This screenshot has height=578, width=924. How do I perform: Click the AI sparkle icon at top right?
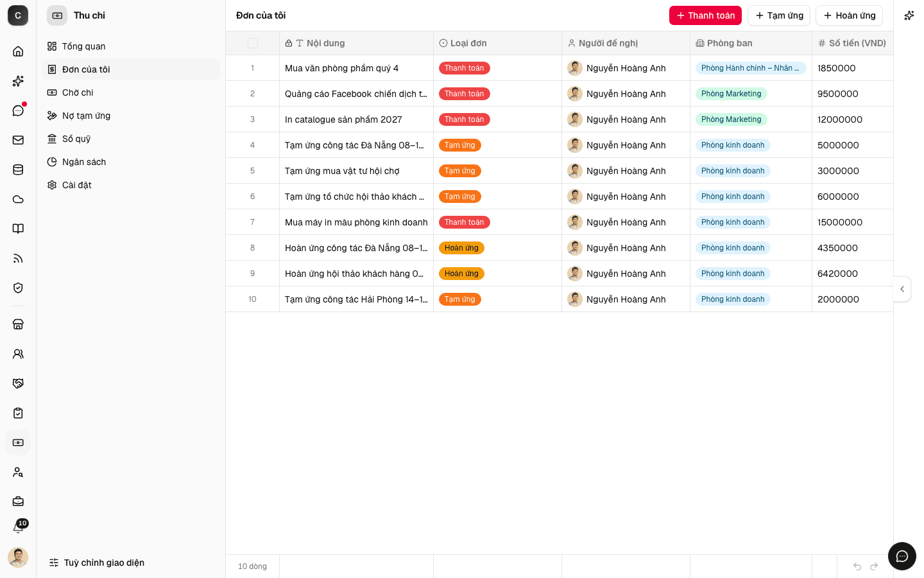coord(909,15)
